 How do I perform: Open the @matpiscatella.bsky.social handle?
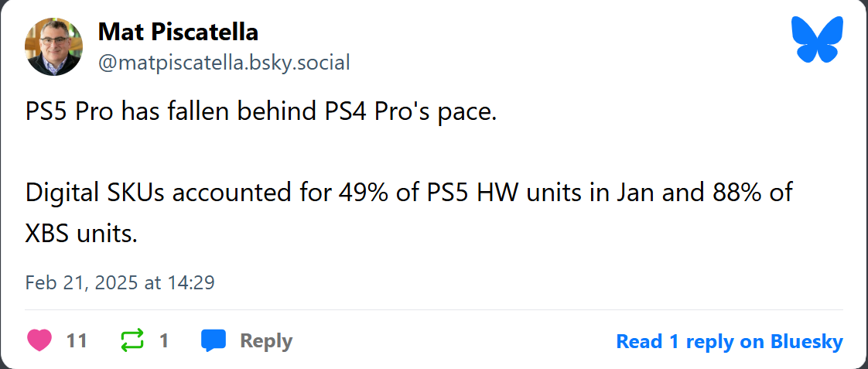click(224, 63)
